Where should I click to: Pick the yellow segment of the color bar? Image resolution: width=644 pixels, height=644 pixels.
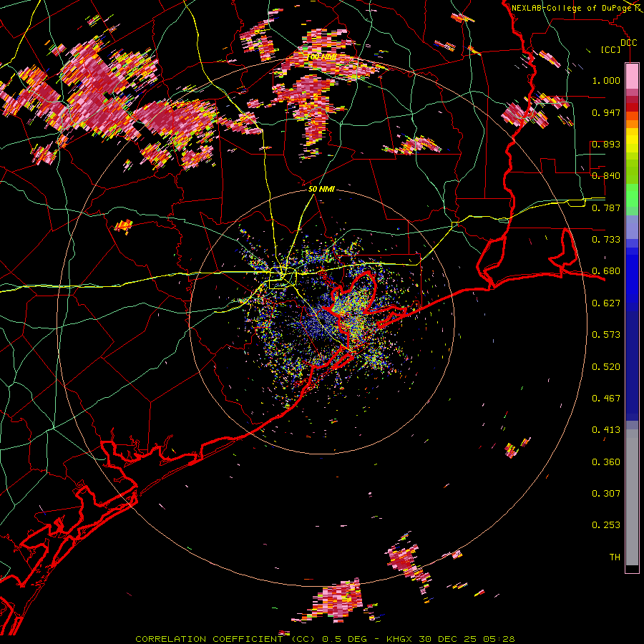pos(632,141)
